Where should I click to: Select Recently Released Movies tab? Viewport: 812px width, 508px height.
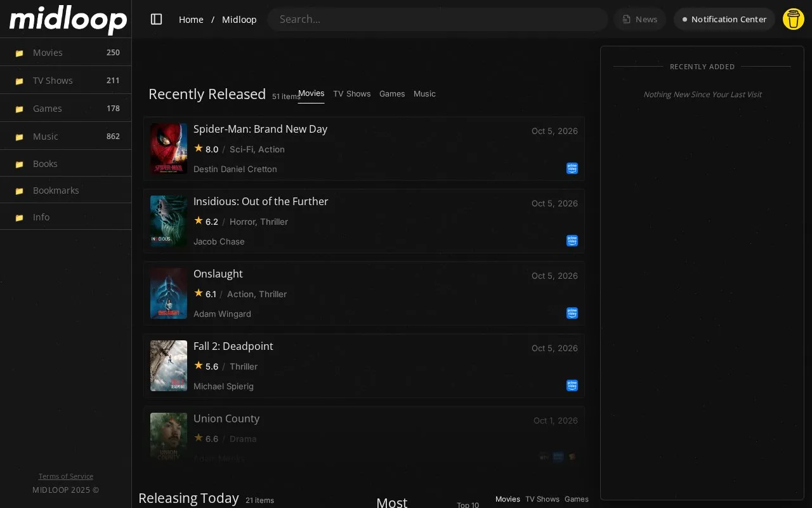tap(311, 93)
